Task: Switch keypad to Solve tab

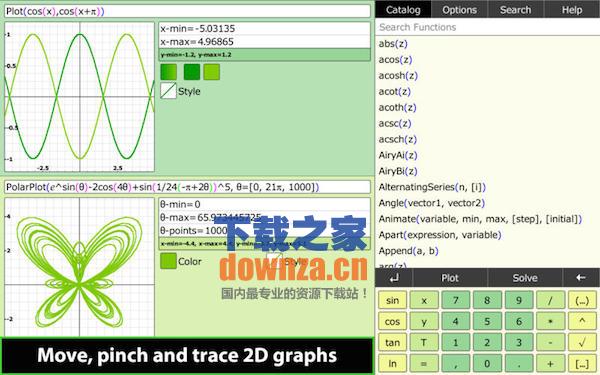Action: pos(525,278)
